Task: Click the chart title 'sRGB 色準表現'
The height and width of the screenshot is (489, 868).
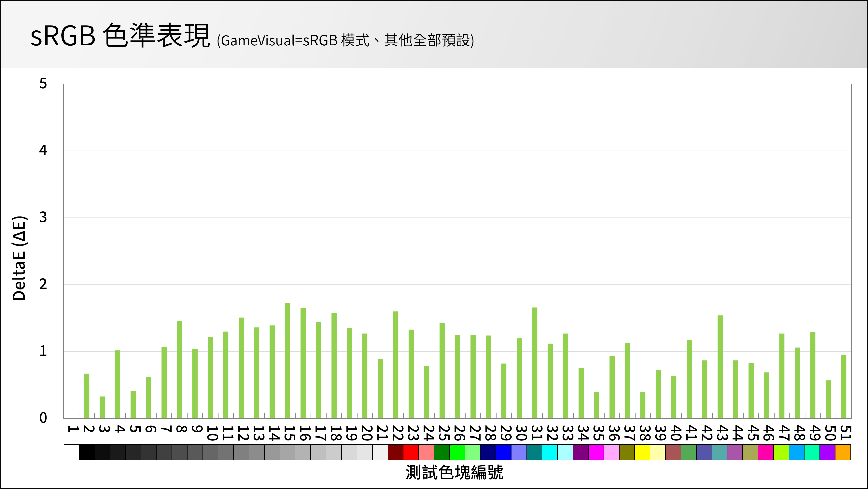Action: coord(120,35)
